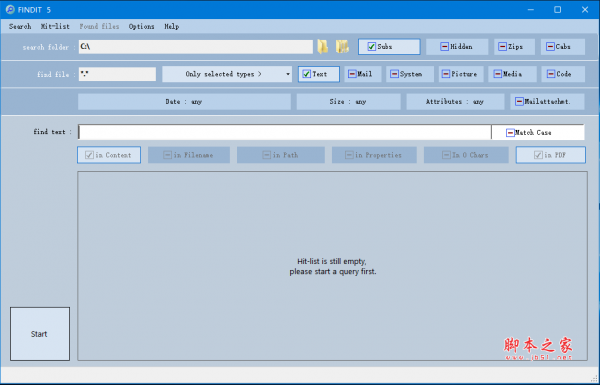Close the FINDIT window
Viewport: 600px width, 385px height.
(585, 10)
